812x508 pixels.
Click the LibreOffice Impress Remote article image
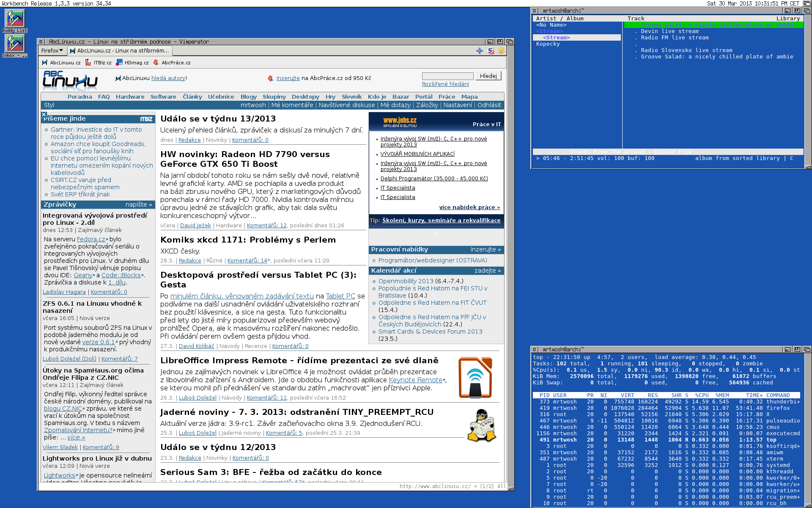point(475,378)
